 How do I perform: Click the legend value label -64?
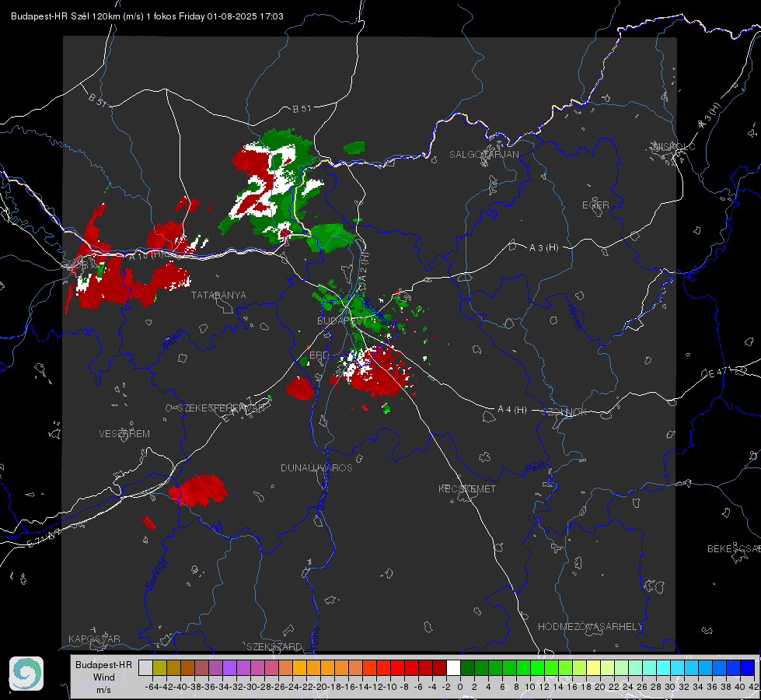click(x=152, y=687)
